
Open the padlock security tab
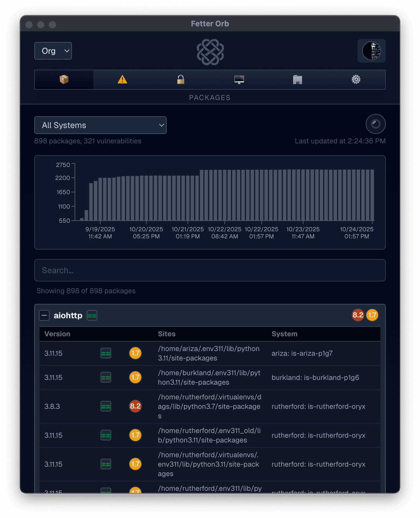pos(181,80)
